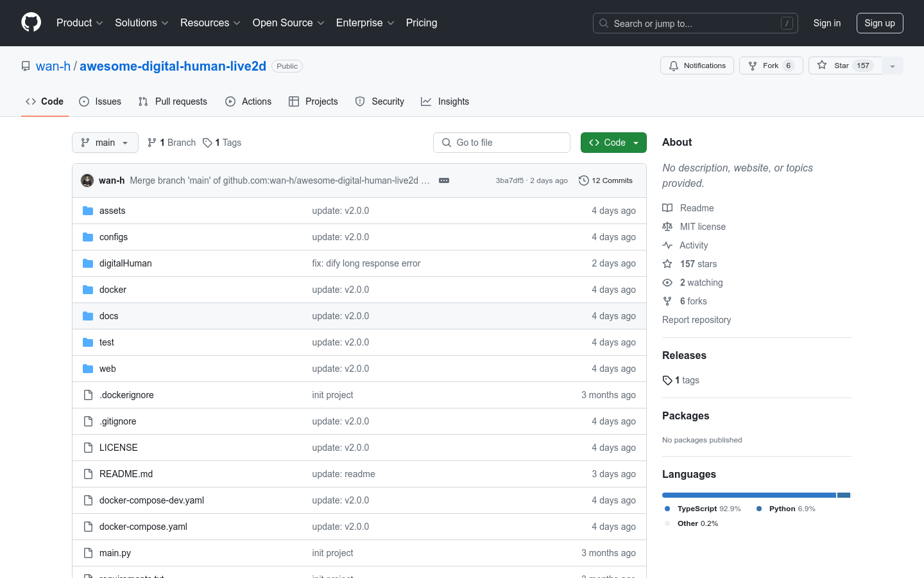The image size is (924, 578).
Task: Click the languages bar TypeScript segment
Action: [749, 495]
